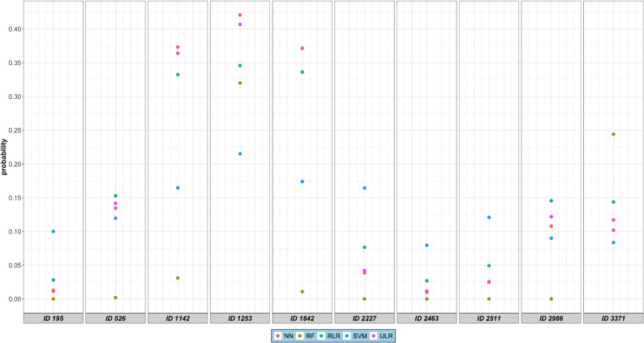Click the 0.00 y-axis tick label

click(15, 299)
